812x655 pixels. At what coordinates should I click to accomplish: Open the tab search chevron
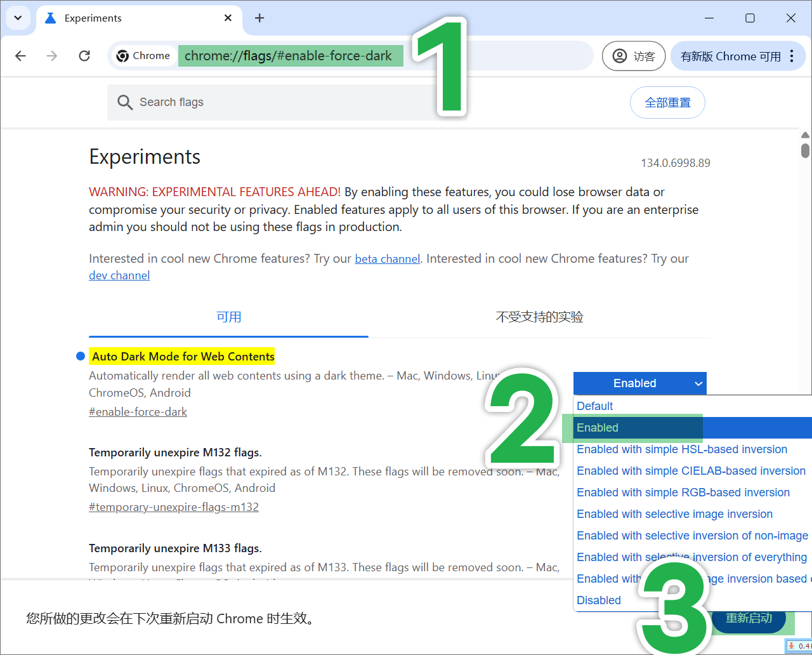(x=18, y=18)
